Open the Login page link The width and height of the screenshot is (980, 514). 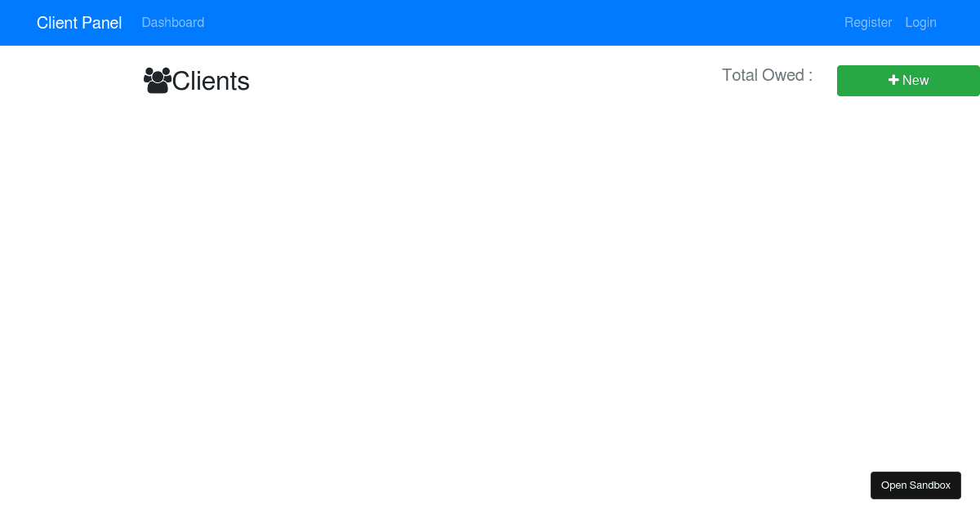(920, 23)
